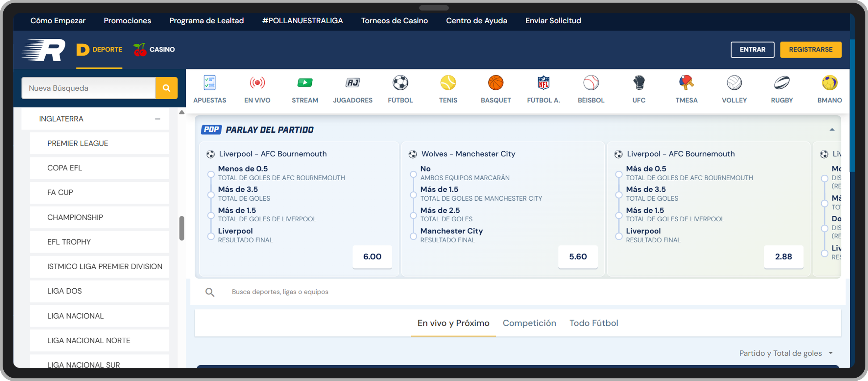This screenshot has width=868, height=381.
Task: Open the Deporte section tab
Action: click(99, 50)
